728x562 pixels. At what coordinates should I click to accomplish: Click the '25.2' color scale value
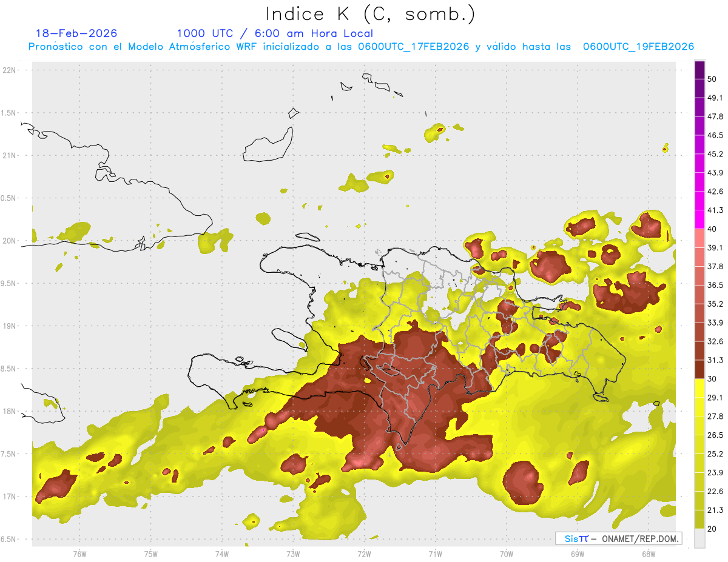[x=715, y=454]
